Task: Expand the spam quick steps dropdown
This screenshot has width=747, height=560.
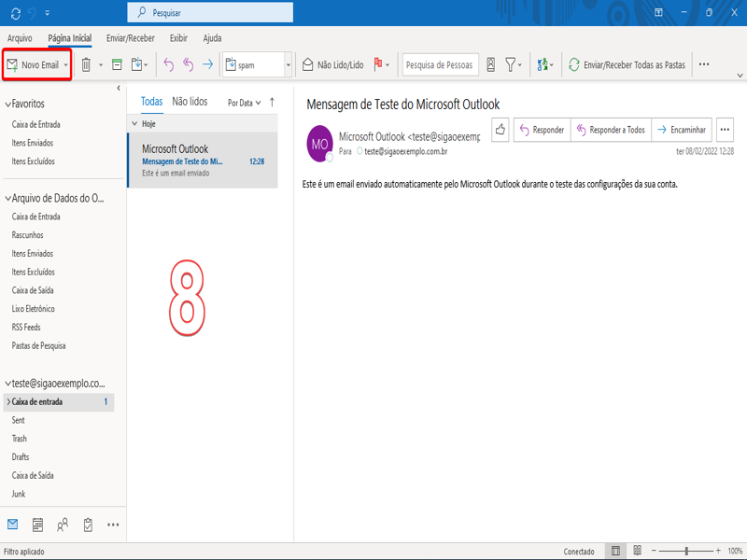Action: [288, 65]
